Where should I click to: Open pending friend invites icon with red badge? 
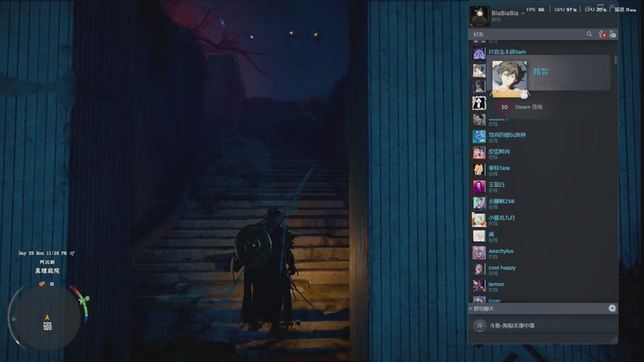[601, 34]
